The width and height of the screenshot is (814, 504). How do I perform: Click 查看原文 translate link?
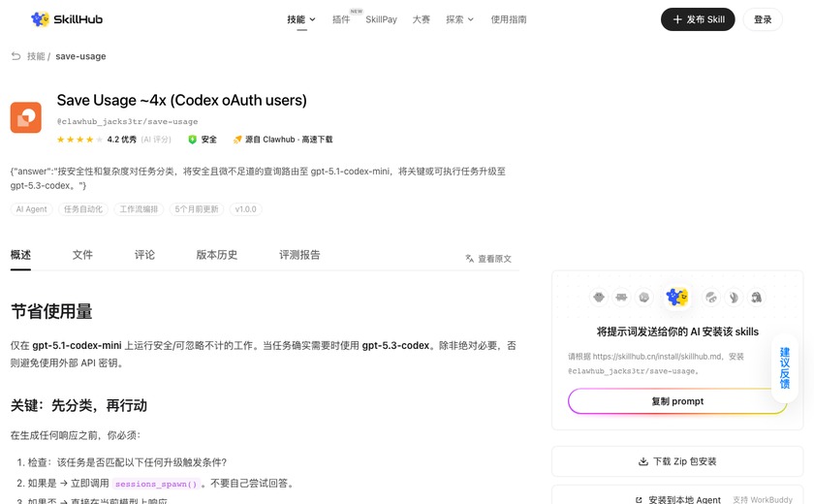[488, 259]
